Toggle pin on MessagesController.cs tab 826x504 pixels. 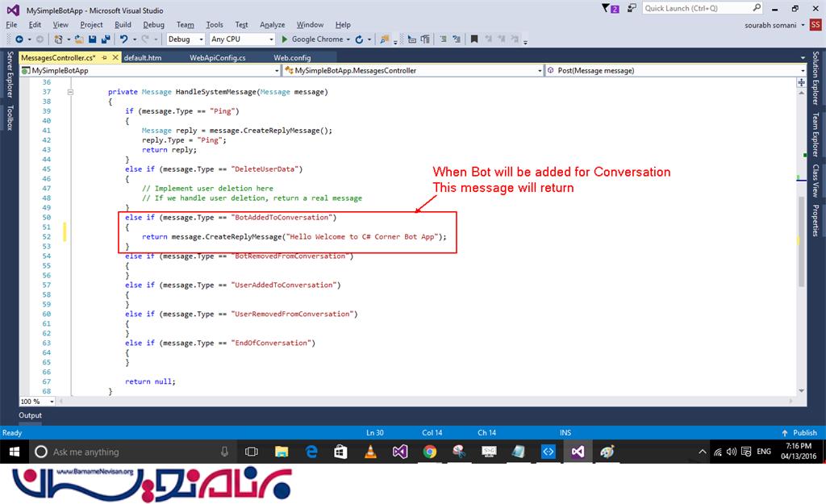[105, 58]
